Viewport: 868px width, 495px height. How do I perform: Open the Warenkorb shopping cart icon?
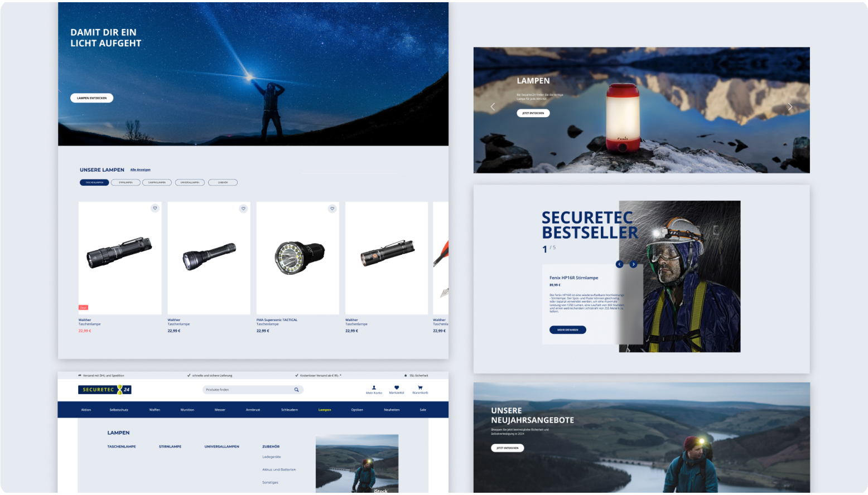420,387
